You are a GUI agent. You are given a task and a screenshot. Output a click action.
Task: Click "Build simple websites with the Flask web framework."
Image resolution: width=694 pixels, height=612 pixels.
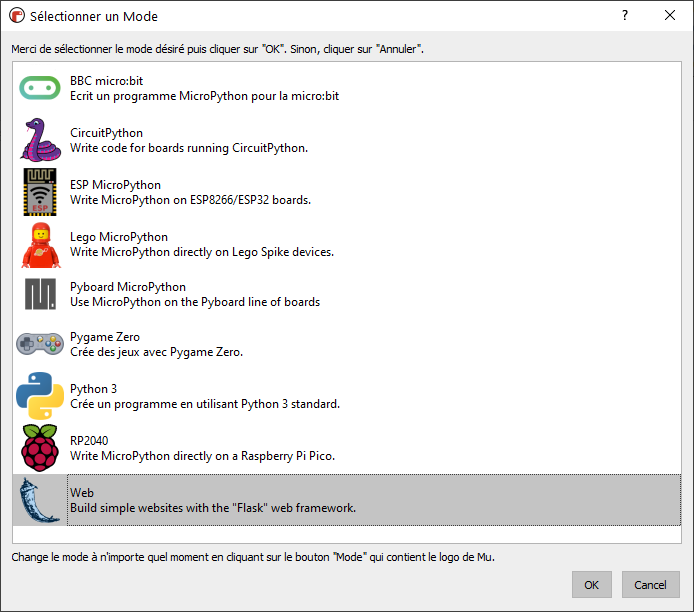(x=212, y=508)
